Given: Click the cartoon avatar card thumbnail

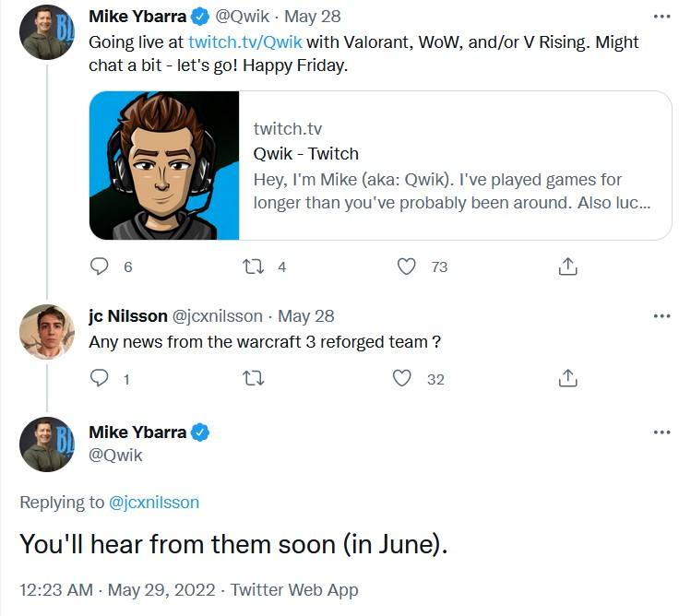Looking at the screenshot, I should click(x=164, y=166).
